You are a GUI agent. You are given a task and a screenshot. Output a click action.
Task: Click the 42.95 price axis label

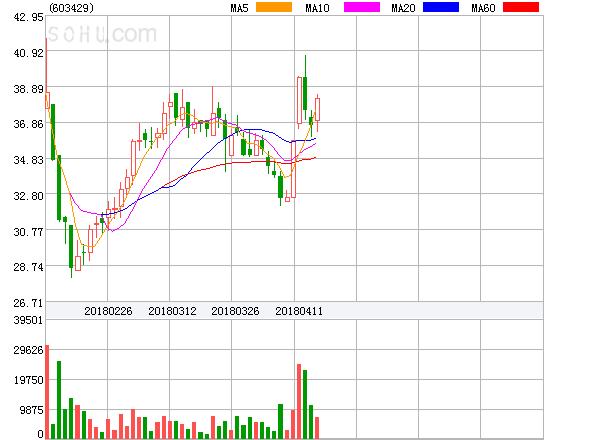28,17
